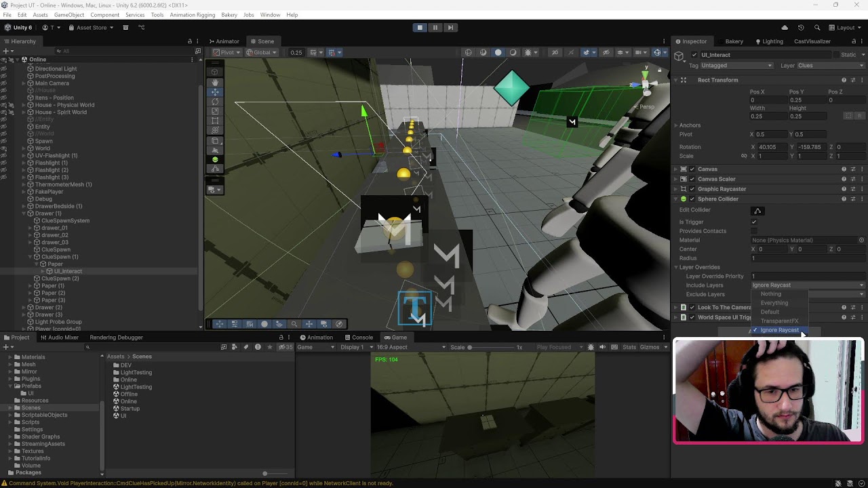Switch to the Animator tab
This screenshot has height=488, width=868.
click(224, 41)
